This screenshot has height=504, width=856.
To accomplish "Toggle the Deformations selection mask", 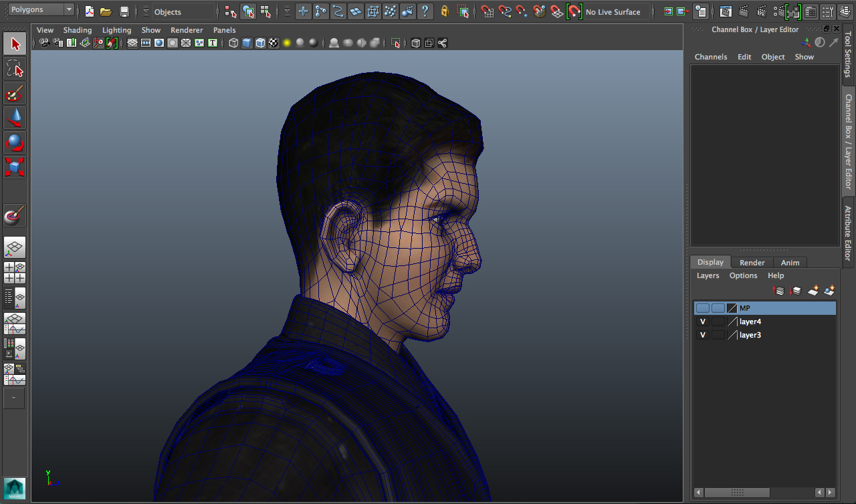I will pyautogui.click(x=373, y=11).
